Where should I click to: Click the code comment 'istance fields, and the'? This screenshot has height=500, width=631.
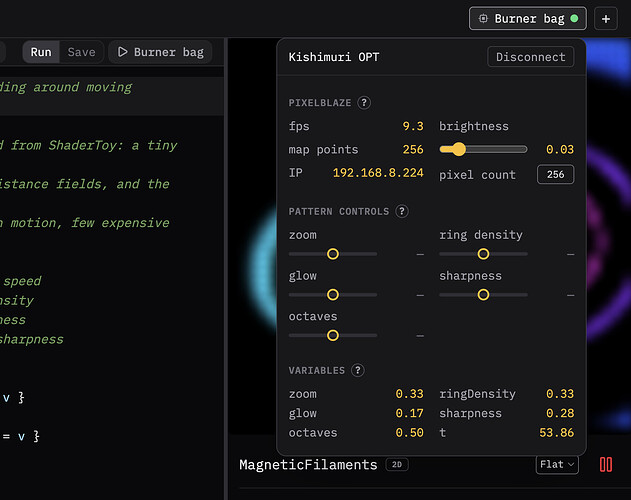(85, 184)
